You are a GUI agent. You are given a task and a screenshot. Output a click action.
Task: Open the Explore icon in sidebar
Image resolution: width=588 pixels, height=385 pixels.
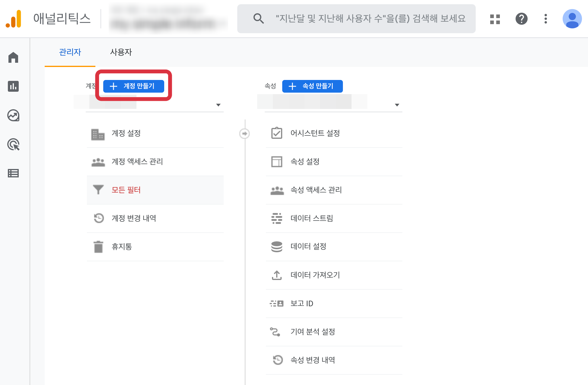pos(13,115)
